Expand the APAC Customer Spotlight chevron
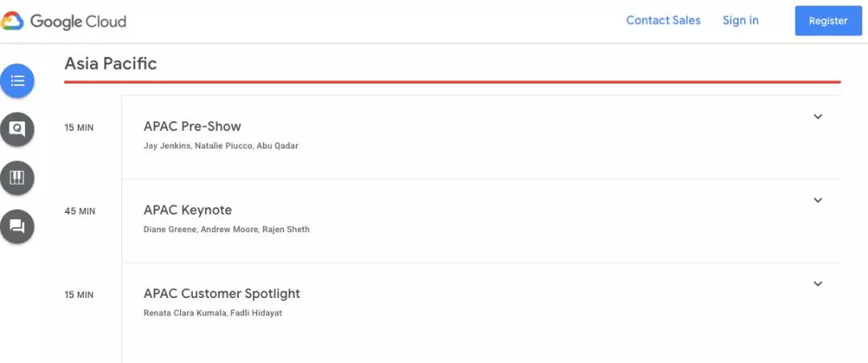The height and width of the screenshot is (363, 868). click(817, 283)
